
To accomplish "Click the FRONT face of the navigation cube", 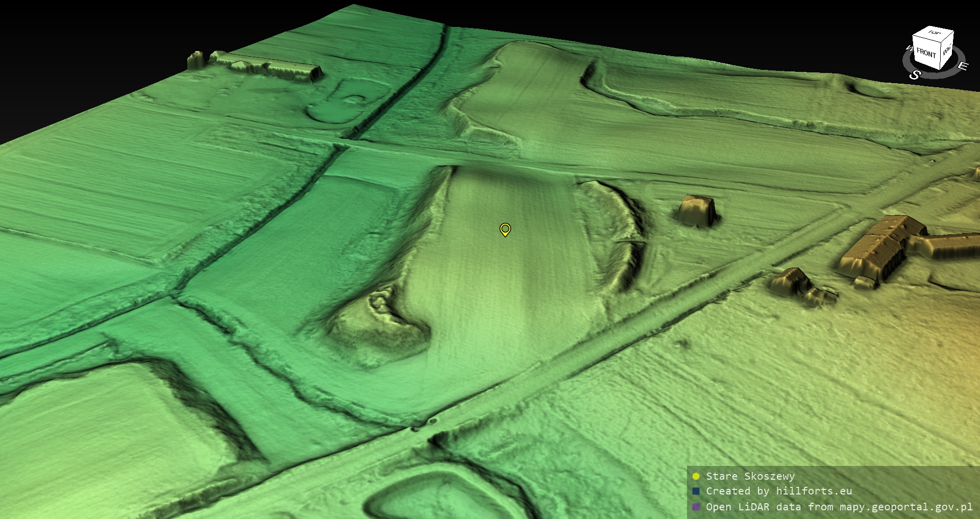I will (x=925, y=53).
